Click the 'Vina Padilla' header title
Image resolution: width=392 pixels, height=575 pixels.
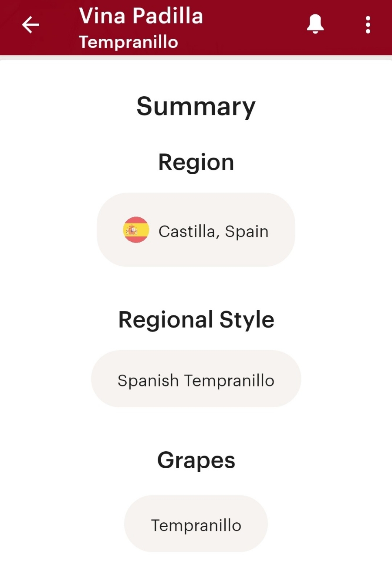coord(141,16)
